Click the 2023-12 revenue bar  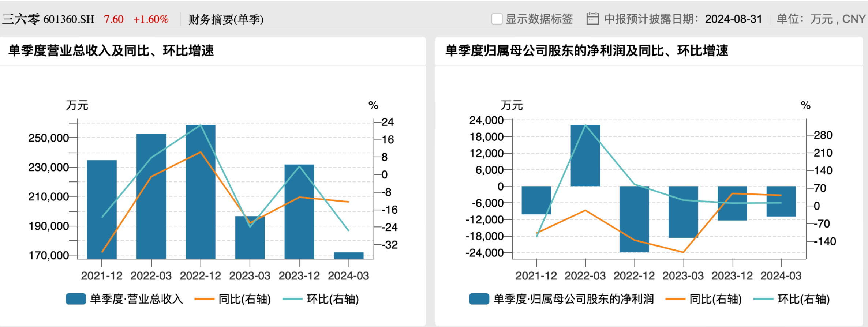299,212
